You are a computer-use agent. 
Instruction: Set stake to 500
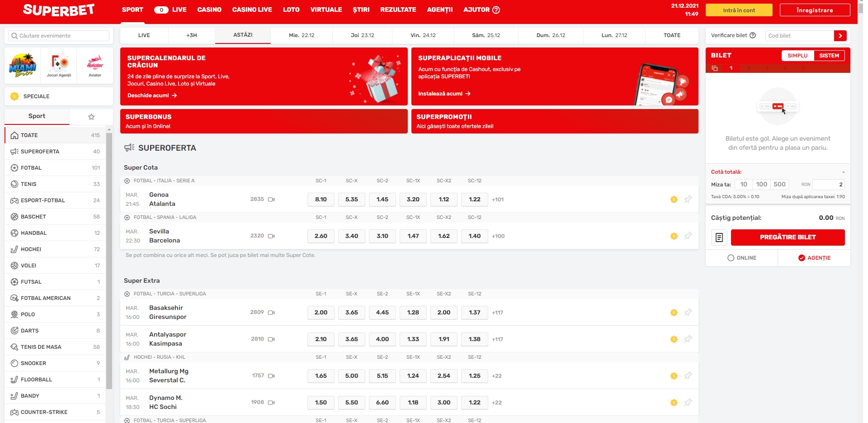[779, 185]
